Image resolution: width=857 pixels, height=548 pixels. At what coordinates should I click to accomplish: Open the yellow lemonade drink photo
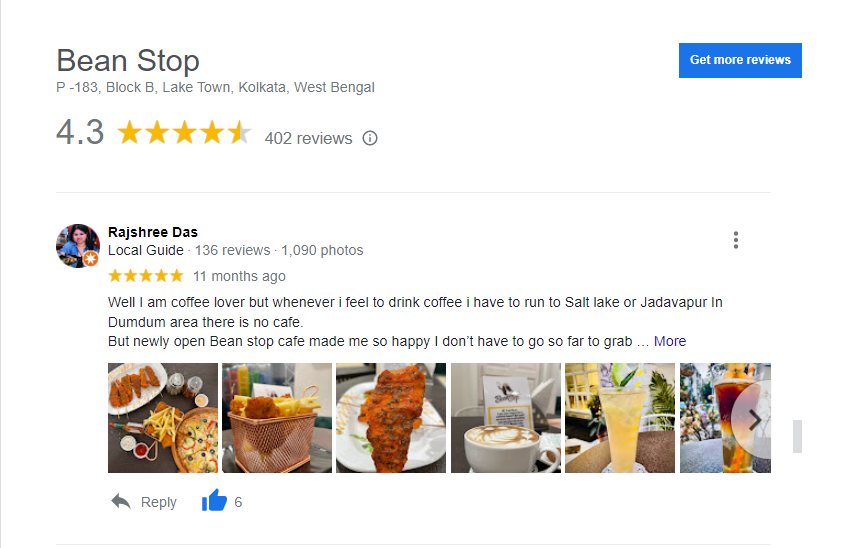[620, 418]
